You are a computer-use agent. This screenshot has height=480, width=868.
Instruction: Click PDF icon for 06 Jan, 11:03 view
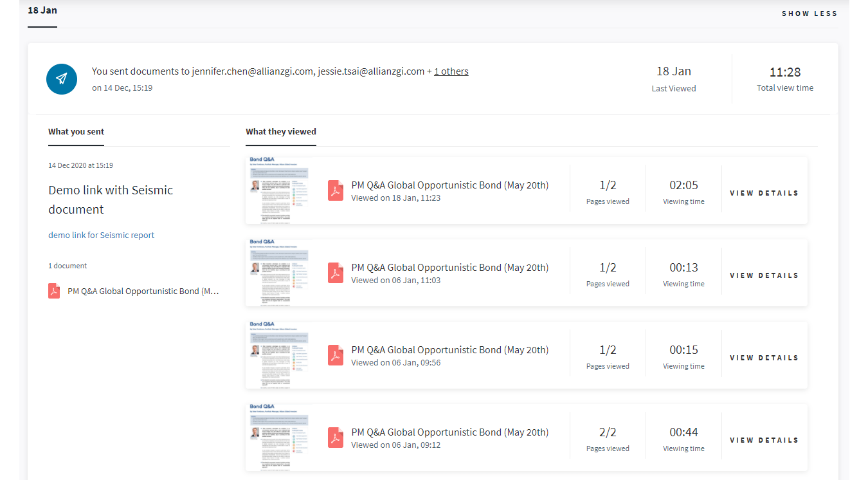[336, 273]
